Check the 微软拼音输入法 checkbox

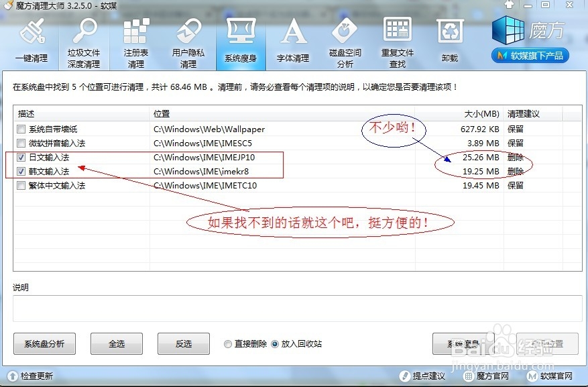click(21, 144)
